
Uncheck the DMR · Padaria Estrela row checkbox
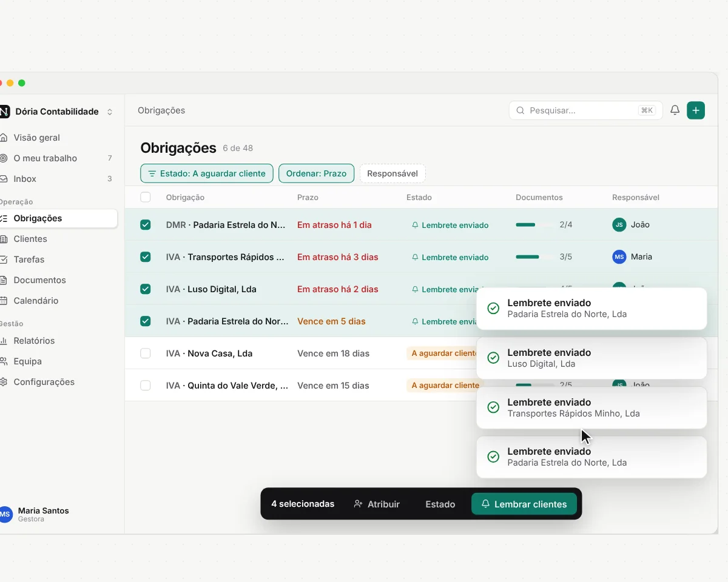click(x=146, y=224)
